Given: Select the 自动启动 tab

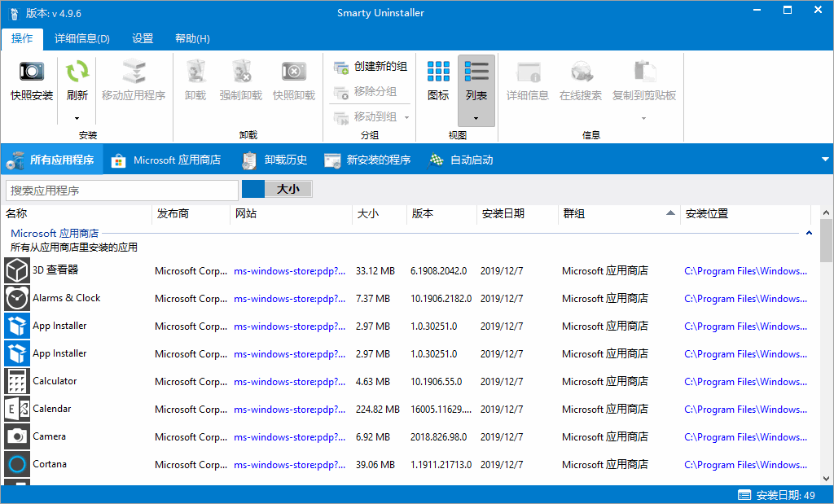Looking at the screenshot, I should [x=461, y=160].
